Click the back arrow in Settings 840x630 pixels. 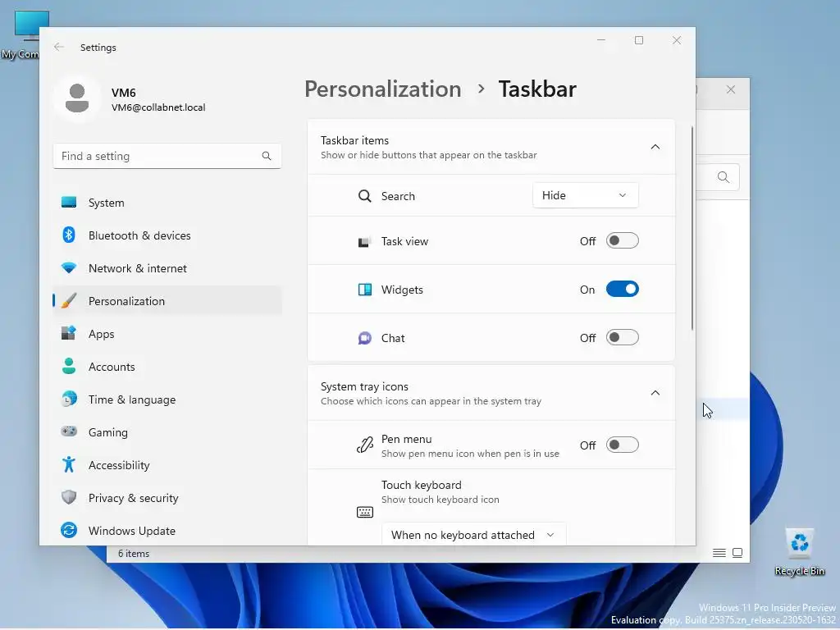click(x=59, y=47)
